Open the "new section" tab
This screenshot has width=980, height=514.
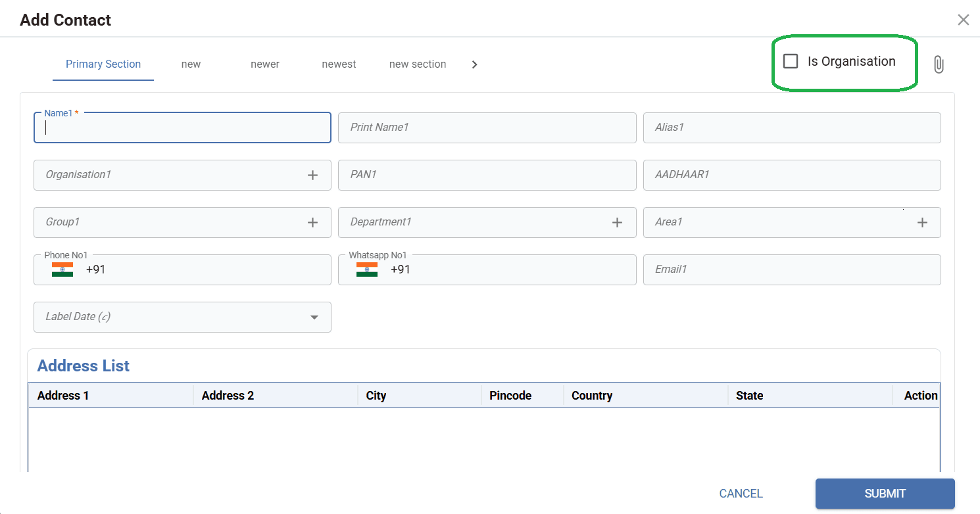click(418, 64)
